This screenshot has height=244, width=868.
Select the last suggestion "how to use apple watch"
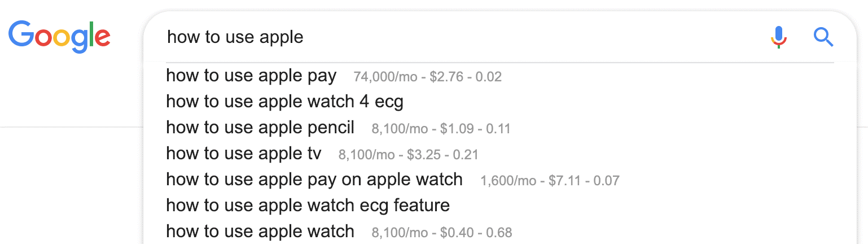coord(260,232)
